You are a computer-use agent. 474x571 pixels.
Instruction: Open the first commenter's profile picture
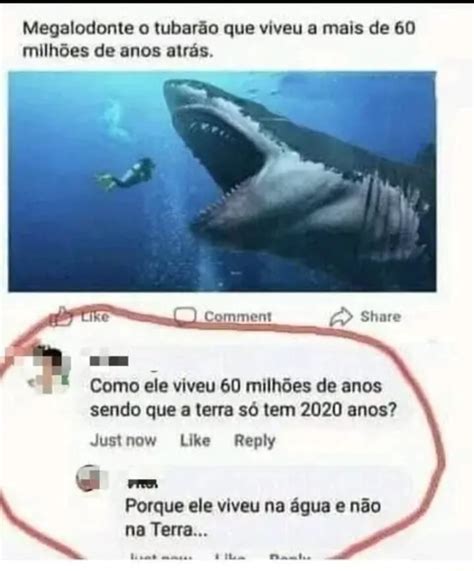(50, 370)
